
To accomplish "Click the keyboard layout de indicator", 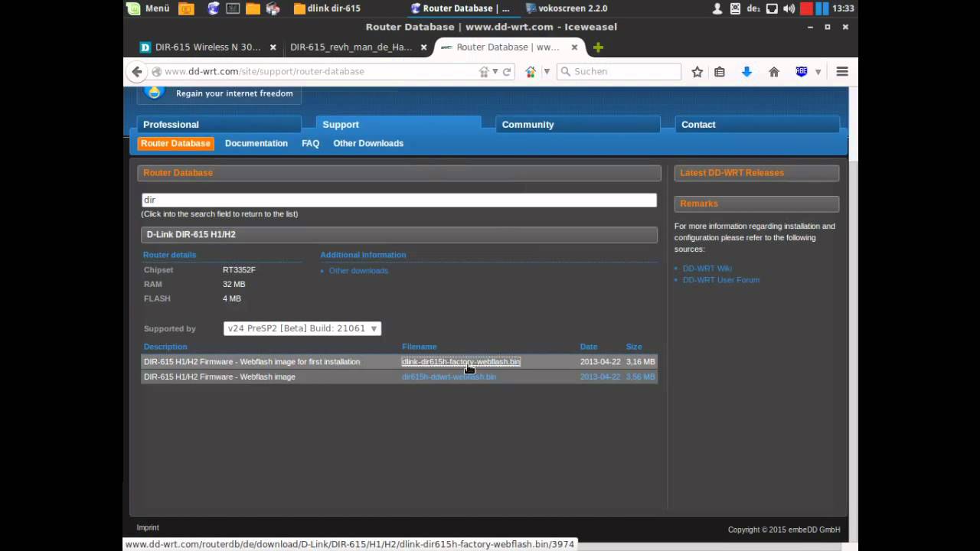I will (753, 8).
